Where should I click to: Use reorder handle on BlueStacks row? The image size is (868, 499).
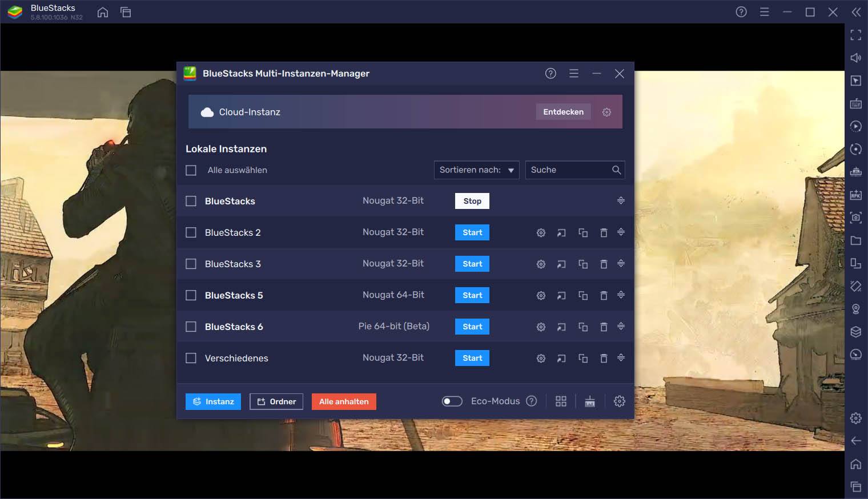click(621, 200)
